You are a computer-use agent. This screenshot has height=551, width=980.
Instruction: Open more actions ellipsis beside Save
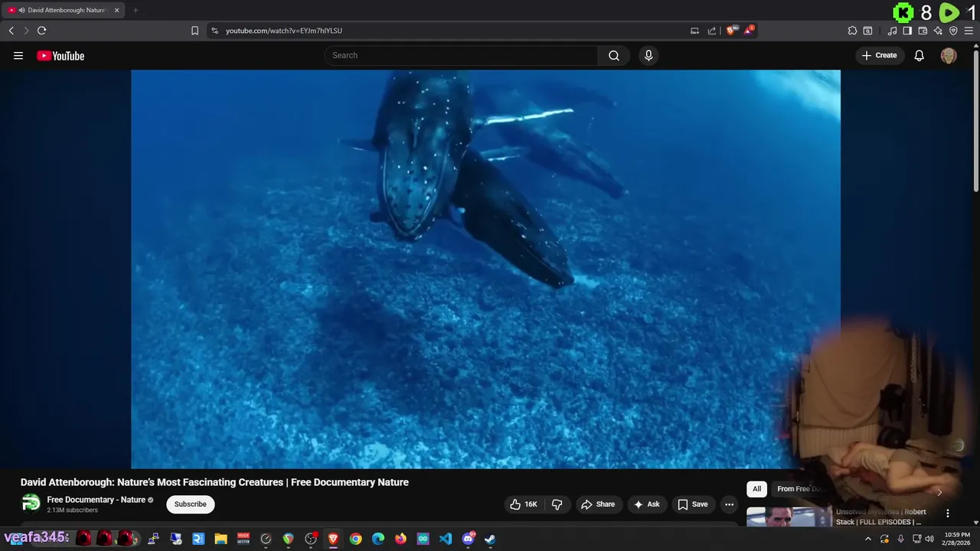coord(729,504)
